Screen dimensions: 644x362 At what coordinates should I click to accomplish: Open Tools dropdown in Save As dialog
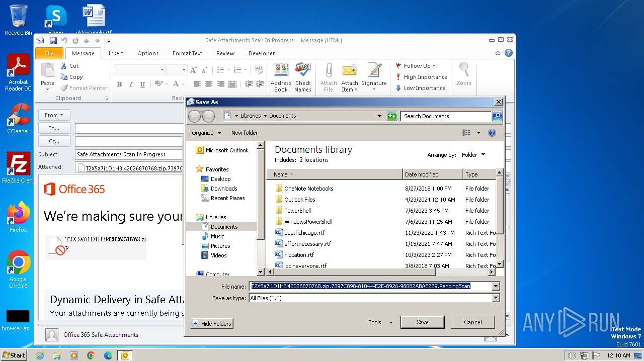[381, 322]
